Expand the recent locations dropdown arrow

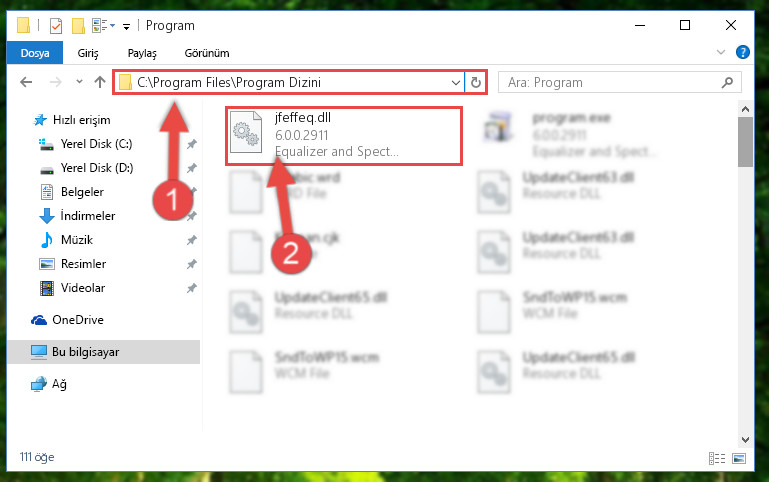click(79, 82)
